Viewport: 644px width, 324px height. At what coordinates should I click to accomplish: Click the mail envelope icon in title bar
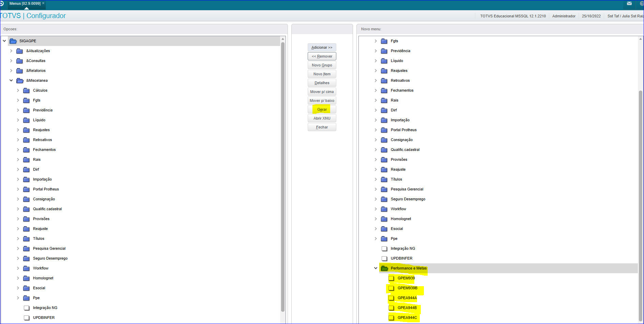(x=629, y=3)
